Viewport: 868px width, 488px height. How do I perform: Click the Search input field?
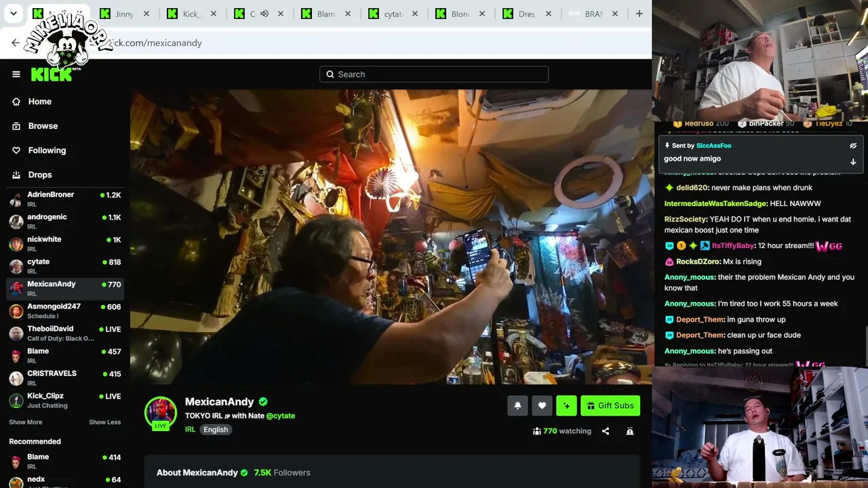[x=434, y=75]
